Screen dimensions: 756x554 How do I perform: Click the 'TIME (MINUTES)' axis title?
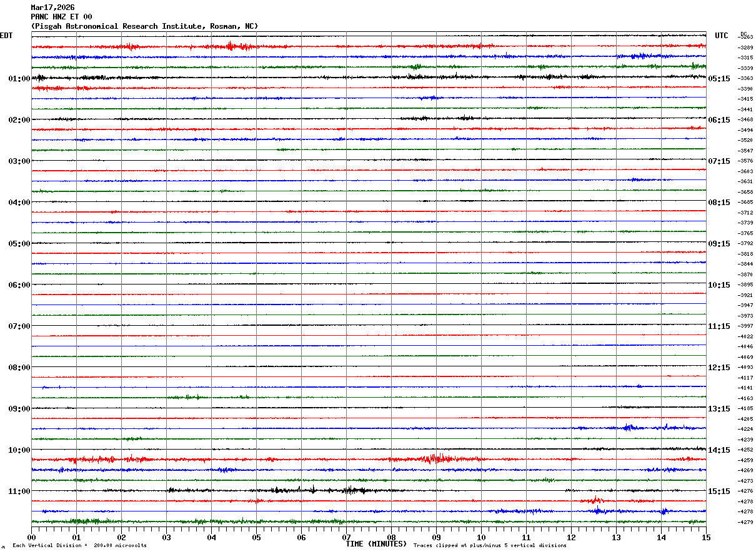(x=376, y=544)
